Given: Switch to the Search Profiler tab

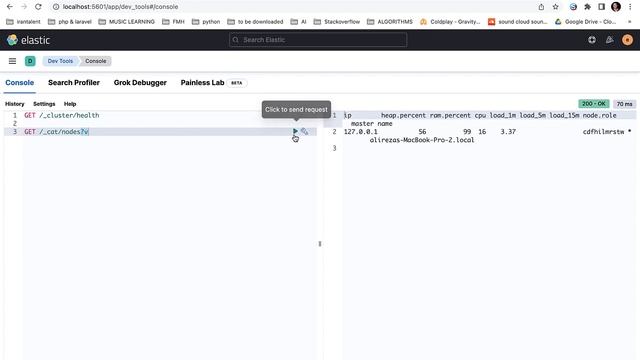Looking at the screenshot, I should click(74, 82).
